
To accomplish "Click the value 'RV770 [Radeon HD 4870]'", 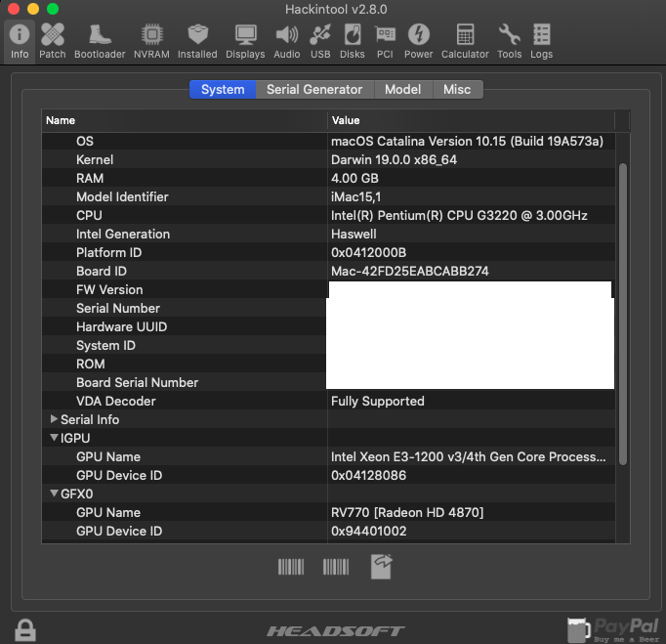I will 407,512.
